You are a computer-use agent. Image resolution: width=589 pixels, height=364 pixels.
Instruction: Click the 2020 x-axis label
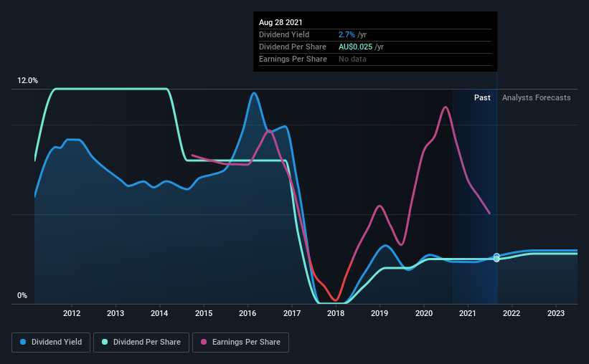click(x=424, y=313)
